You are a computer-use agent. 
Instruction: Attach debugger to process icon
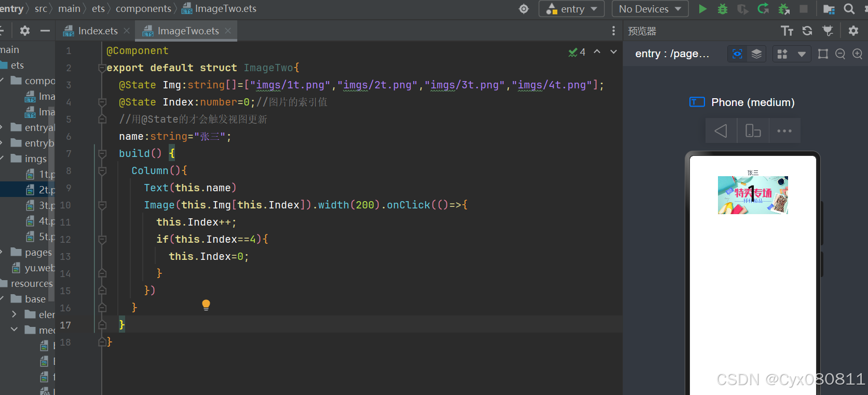pos(784,9)
